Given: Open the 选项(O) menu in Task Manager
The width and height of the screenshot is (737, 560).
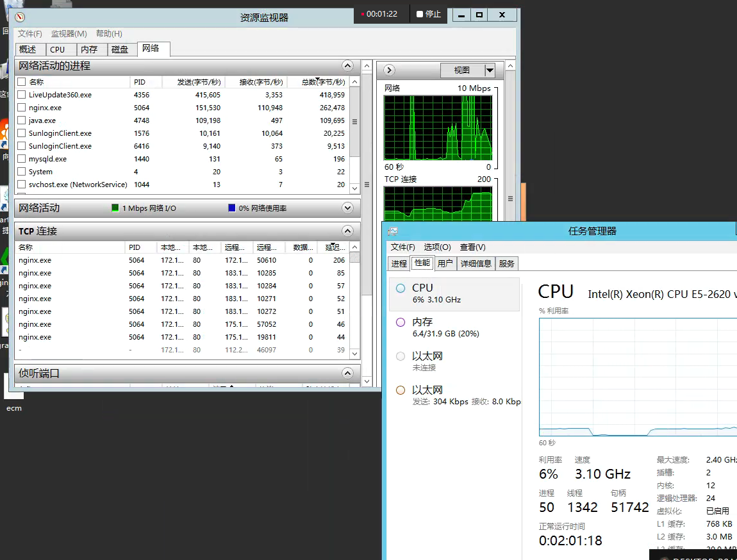Looking at the screenshot, I should coord(437,247).
